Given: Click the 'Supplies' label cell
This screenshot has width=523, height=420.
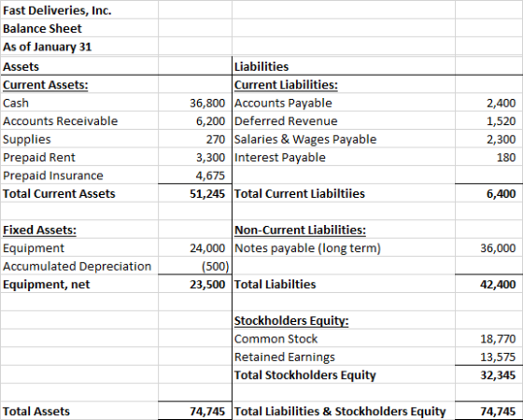Looking at the screenshot, I should pos(27,139).
